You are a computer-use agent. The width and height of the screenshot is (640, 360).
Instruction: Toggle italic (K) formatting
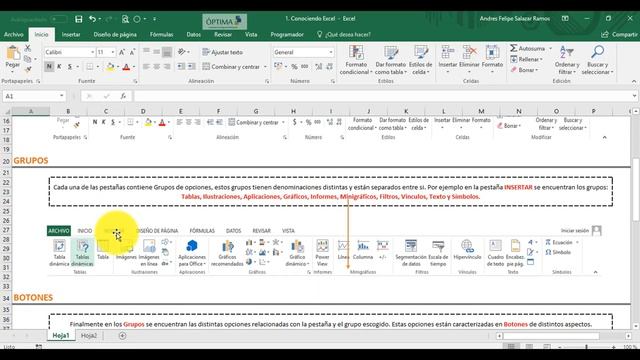[x=59, y=67]
